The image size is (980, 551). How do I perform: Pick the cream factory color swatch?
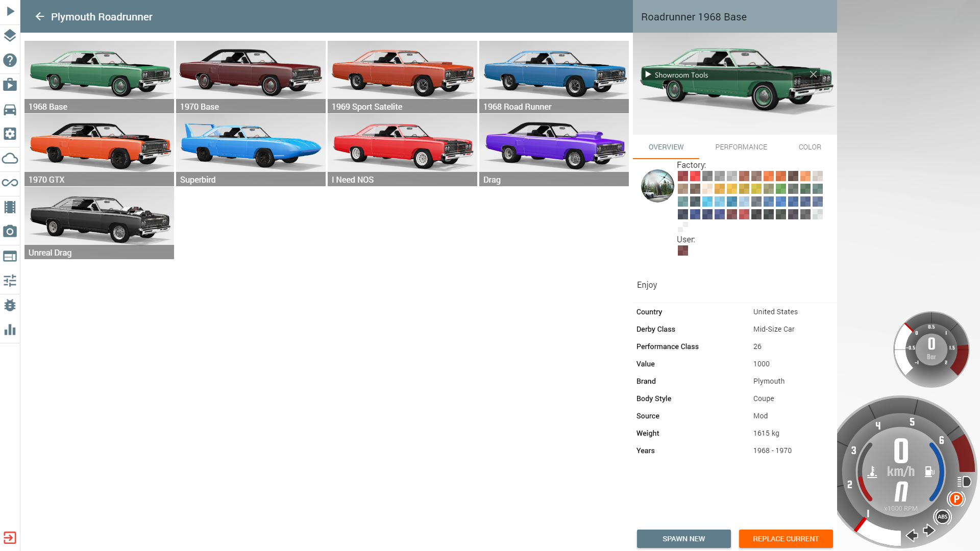(707, 189)
